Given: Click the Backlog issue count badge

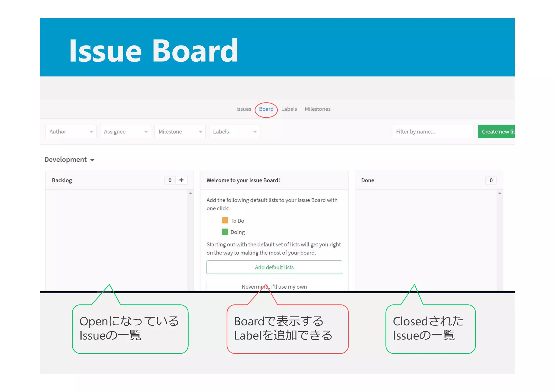Looking at the screenshot, I should point(170,180).
